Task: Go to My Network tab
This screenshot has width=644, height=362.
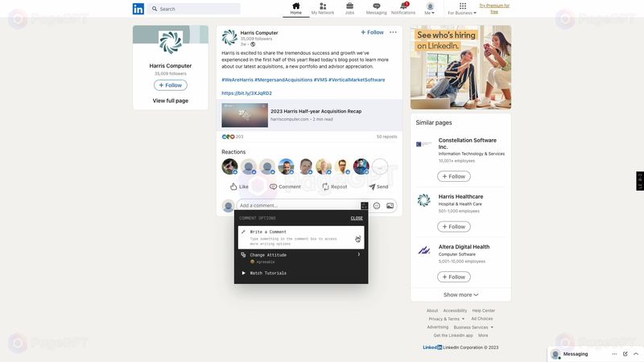Action: [x=323, y=9]
